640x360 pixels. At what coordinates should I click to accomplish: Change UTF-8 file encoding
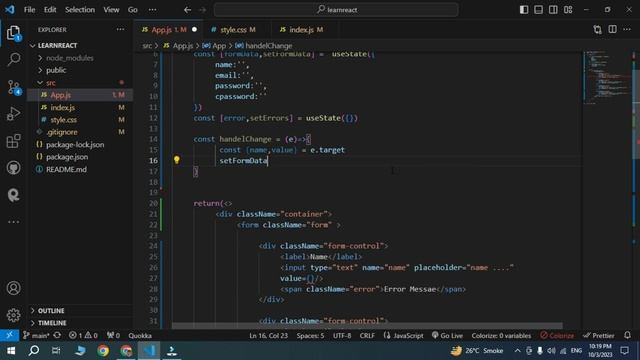[342, 336]
